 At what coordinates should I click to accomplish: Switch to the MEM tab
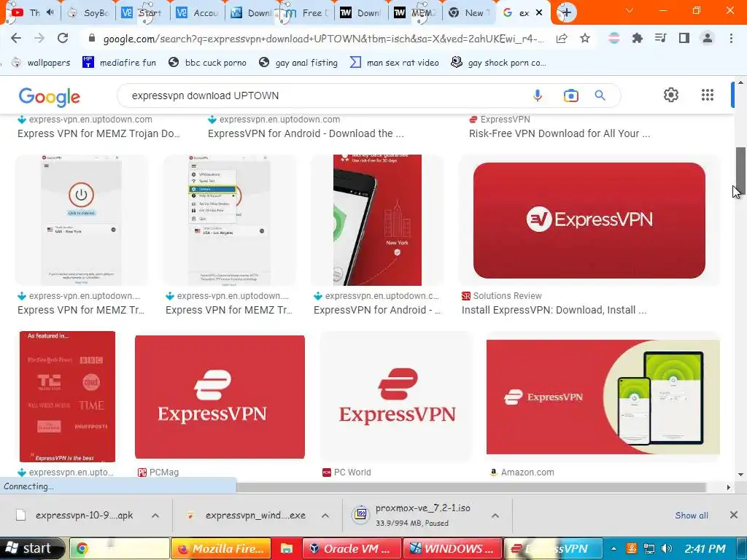414,13
